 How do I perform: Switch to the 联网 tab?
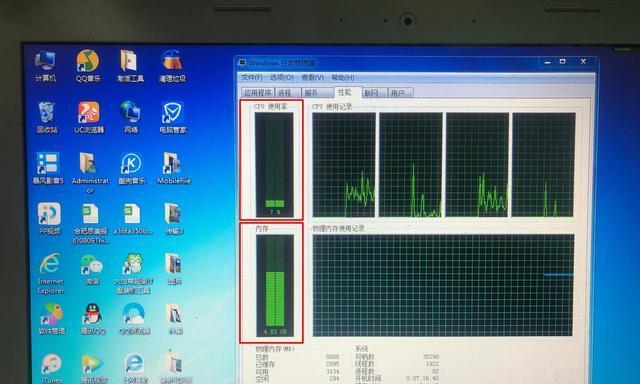coord(373,93)
